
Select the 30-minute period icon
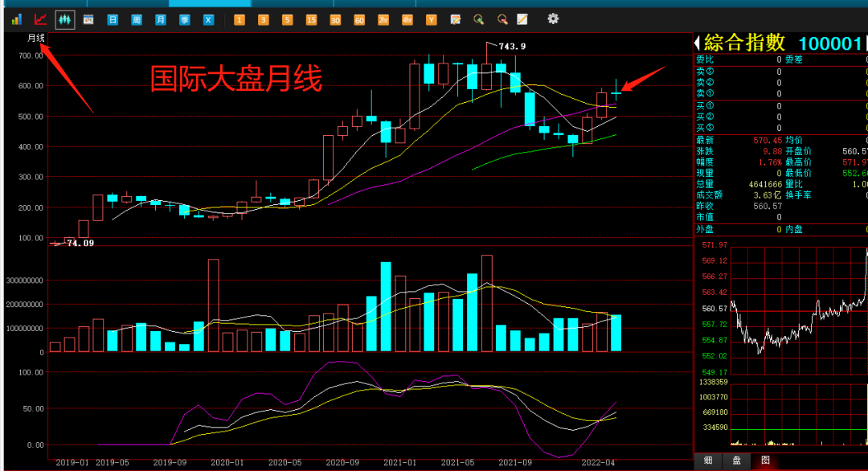(x=335, y=20)
